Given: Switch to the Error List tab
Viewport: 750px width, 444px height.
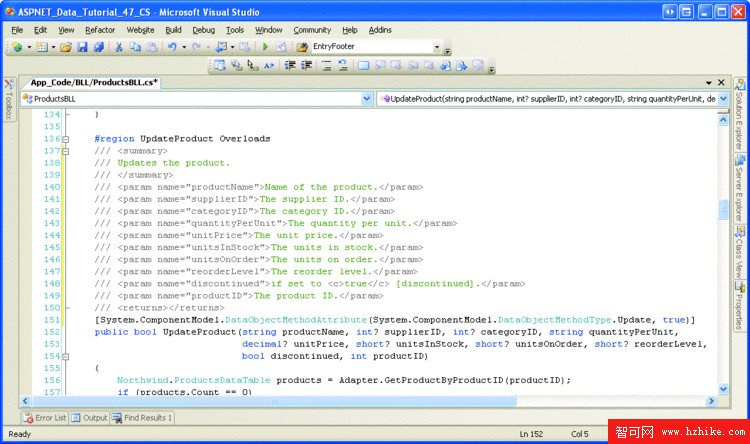Looking at the screenshot, I should pos(45,418).
